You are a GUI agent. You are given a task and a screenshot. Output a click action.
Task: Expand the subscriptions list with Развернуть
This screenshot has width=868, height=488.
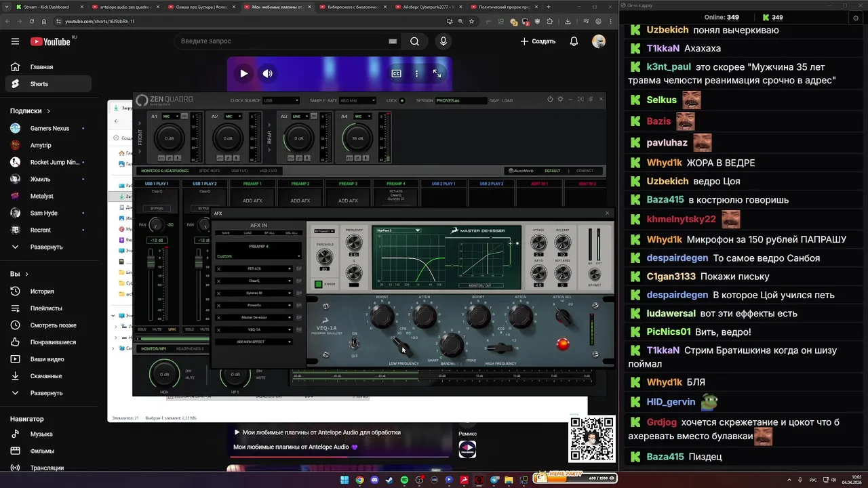tap(47, 247)
